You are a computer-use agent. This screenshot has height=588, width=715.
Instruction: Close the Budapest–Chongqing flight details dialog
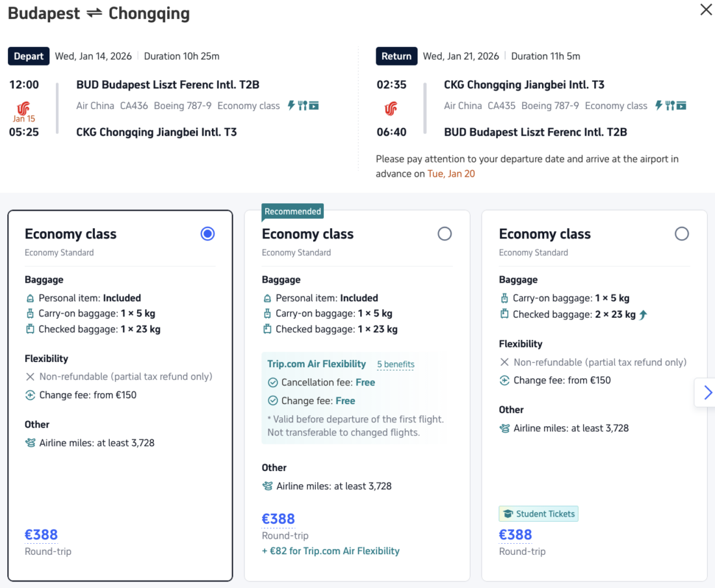(705, 10)
